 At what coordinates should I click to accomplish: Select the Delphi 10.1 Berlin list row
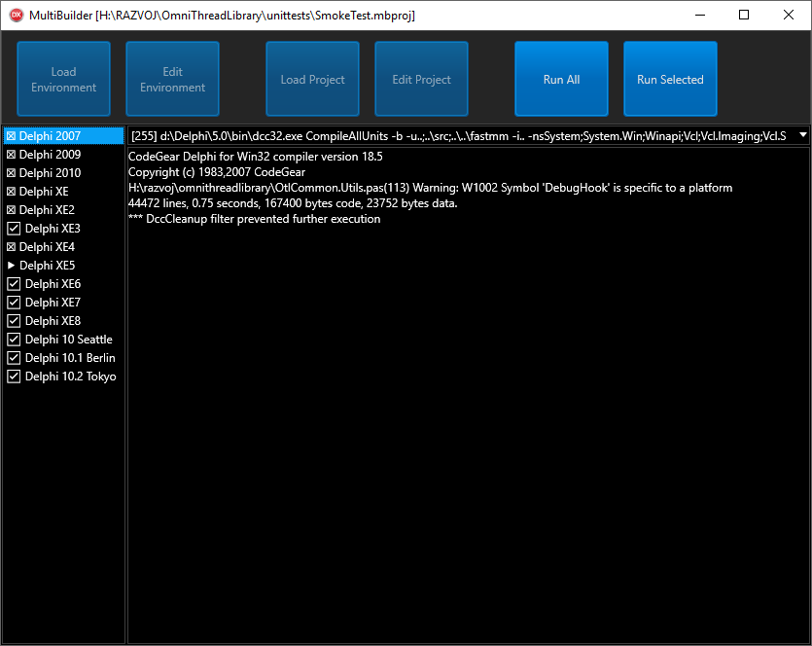[64, 358]
